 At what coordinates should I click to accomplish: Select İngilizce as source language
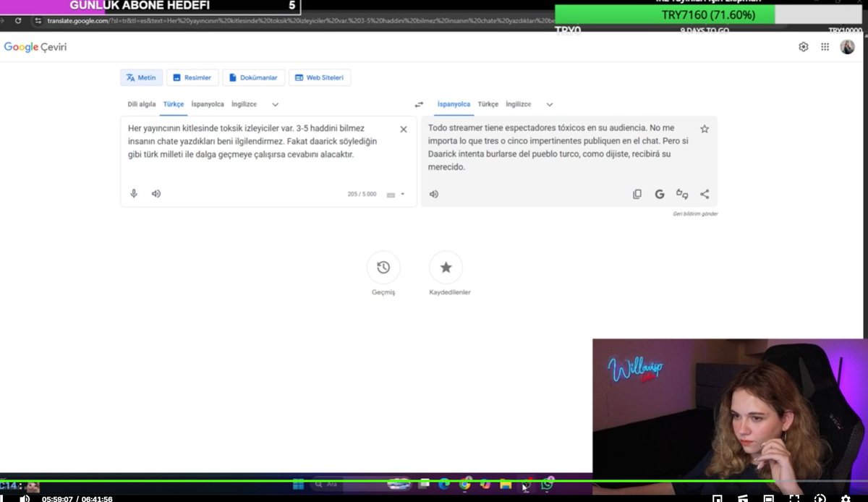pyautogui.click(x=244, y=104)
